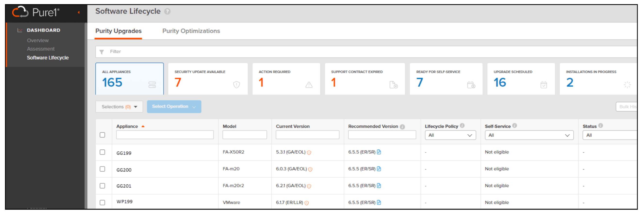Click DASHBOARD section header
Screen dimensions: 644x216
[43, 30]
